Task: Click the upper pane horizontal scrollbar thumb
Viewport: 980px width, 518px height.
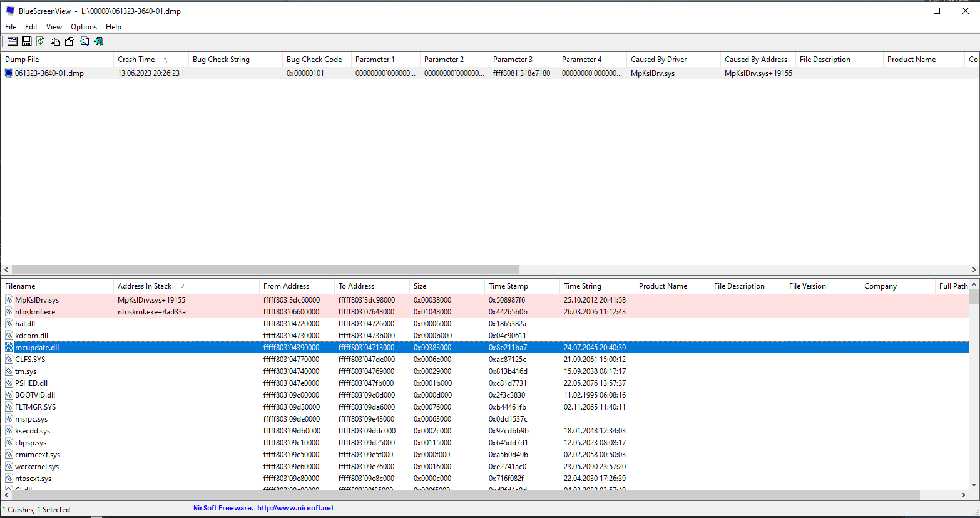Action: click(265, 269)
